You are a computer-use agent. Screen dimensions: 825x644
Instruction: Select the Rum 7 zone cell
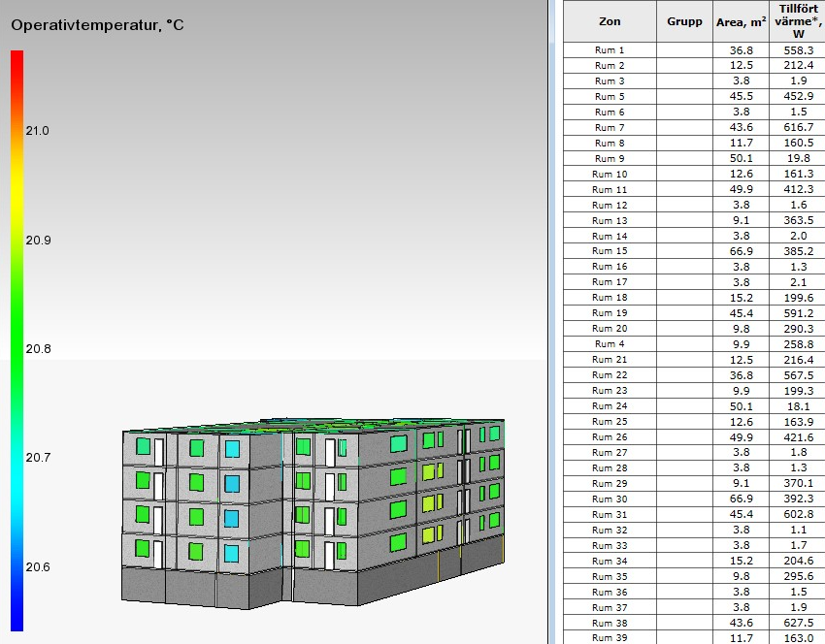[610, 128]
